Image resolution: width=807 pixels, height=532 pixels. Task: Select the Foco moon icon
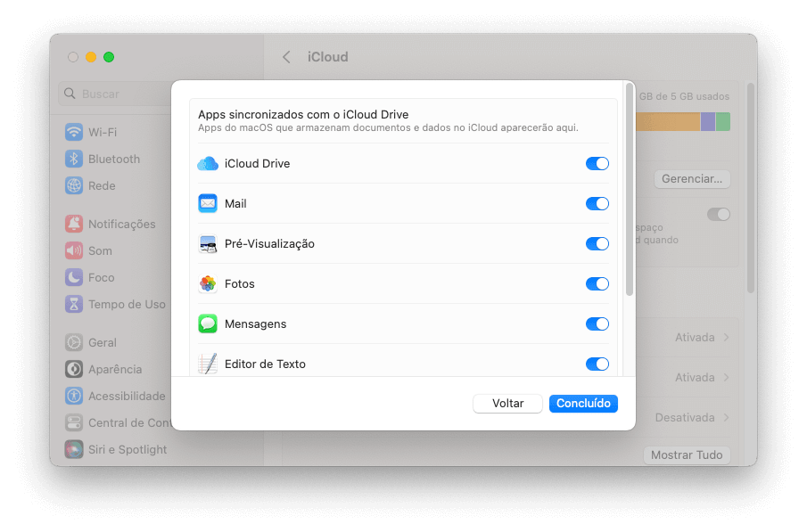tap(74, 277)
